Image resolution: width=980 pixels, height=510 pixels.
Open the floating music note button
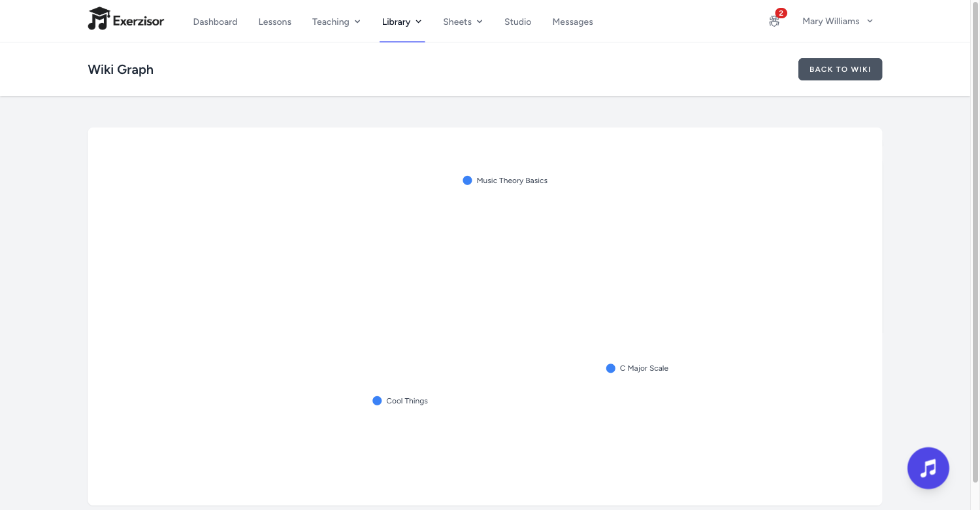click(928, 468)
